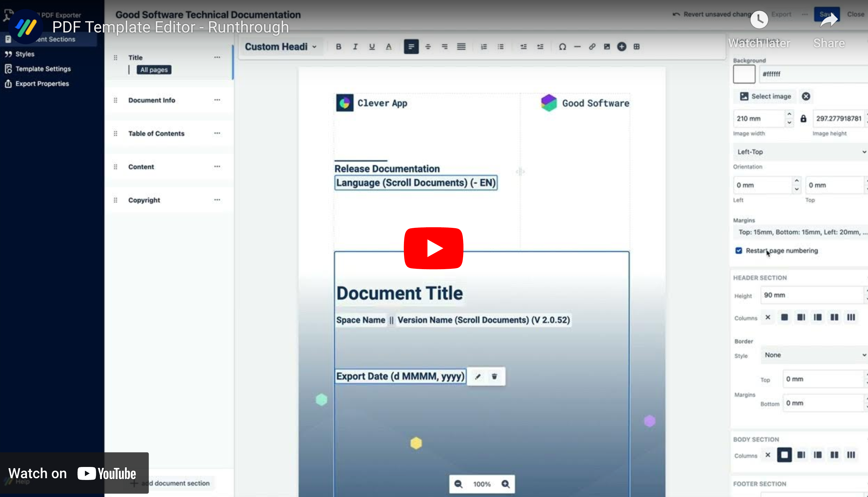Toggle the lock aspect ratio icon
868x497 pixels.
804,118
